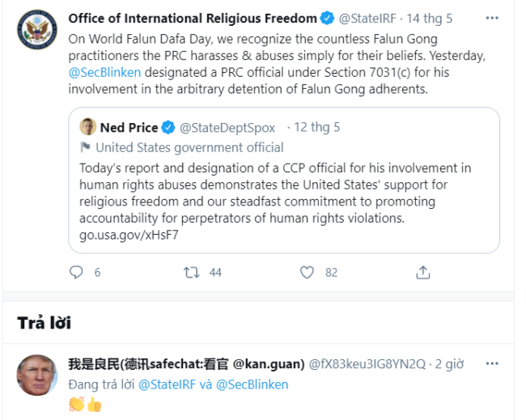The image size is (526, 420).
Task: Click the @StateDeptSpox handle
Action: pyautogui.click(x=227, y=127)
